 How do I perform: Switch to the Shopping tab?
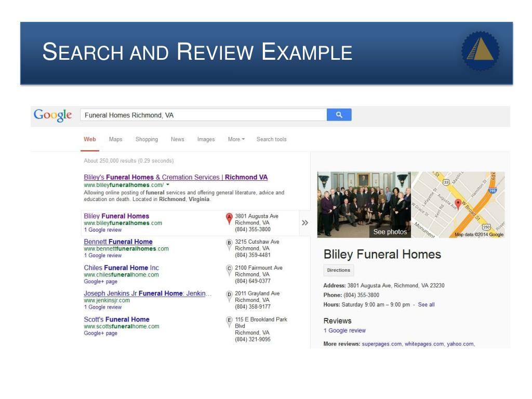147,139
